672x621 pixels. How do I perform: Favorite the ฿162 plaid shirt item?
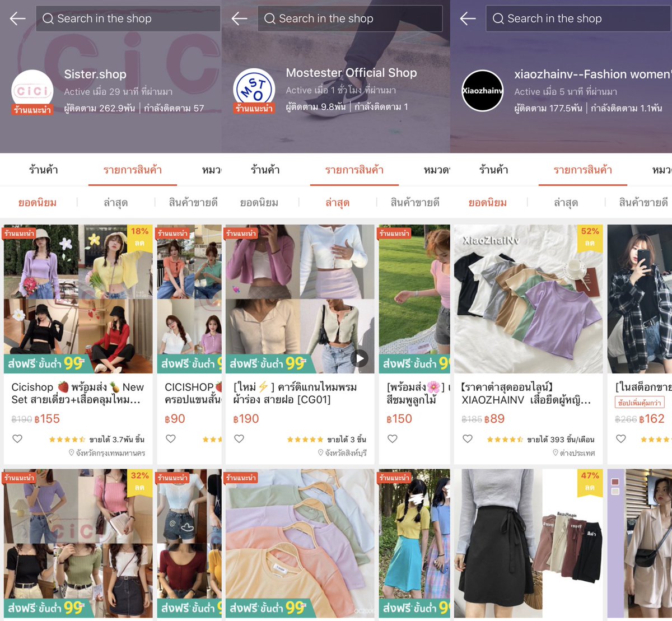click(x=621, y=439)
